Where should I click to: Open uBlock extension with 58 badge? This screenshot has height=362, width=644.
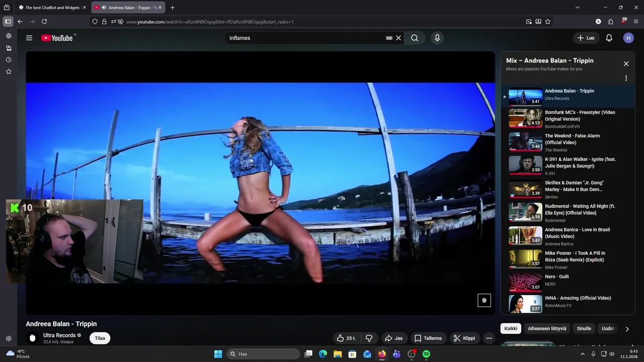(x=623, y=22)
